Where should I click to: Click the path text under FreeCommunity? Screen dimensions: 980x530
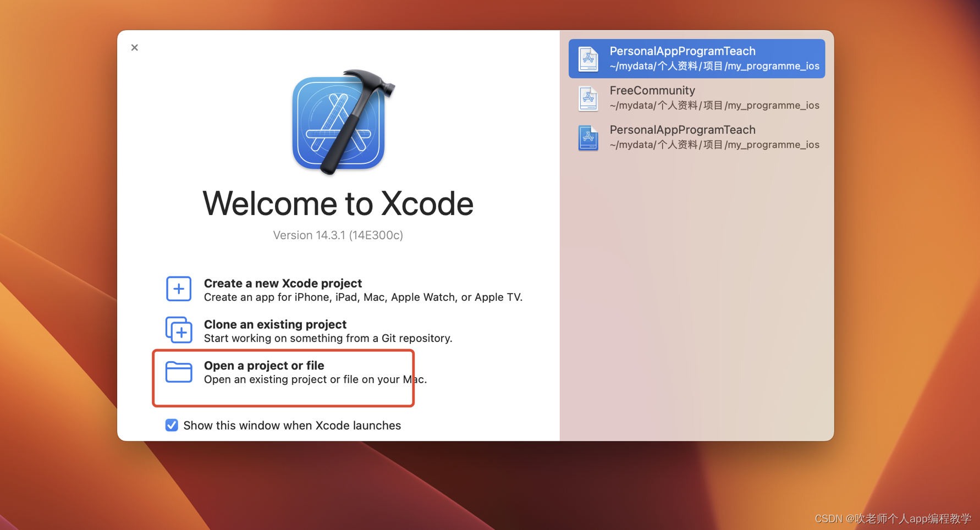(714, 106)
